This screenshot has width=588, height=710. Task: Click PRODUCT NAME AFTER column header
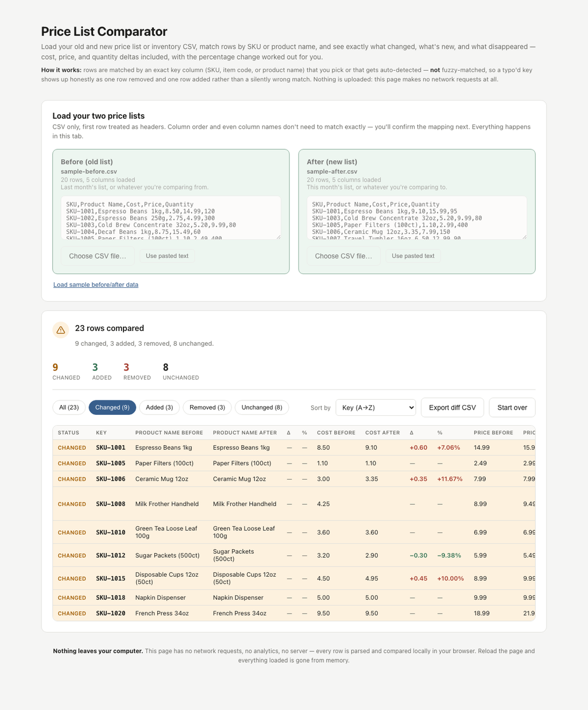[x=245, y=433]
